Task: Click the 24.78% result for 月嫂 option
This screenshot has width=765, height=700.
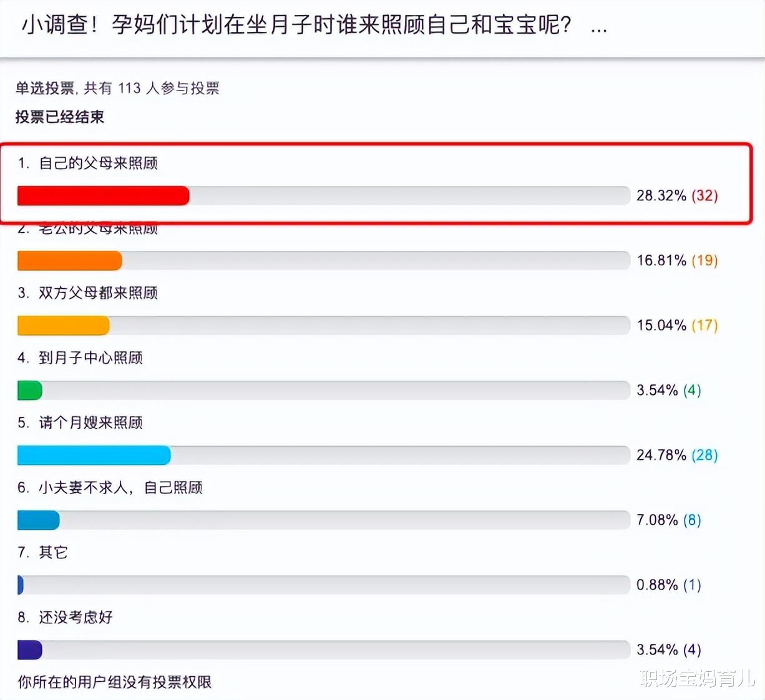Action: pyautogui.click(x=661, y=455)
